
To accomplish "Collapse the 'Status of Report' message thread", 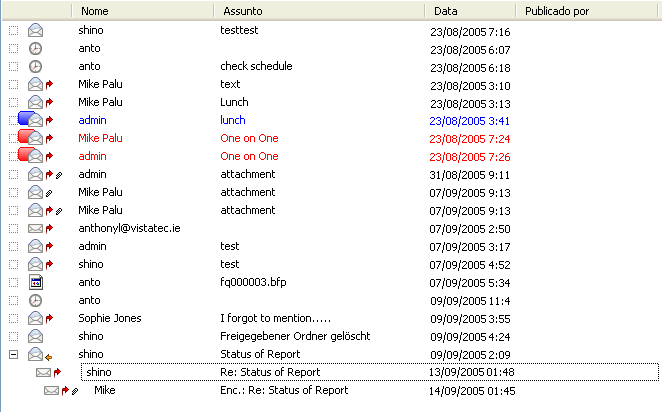I will (13, 354).
